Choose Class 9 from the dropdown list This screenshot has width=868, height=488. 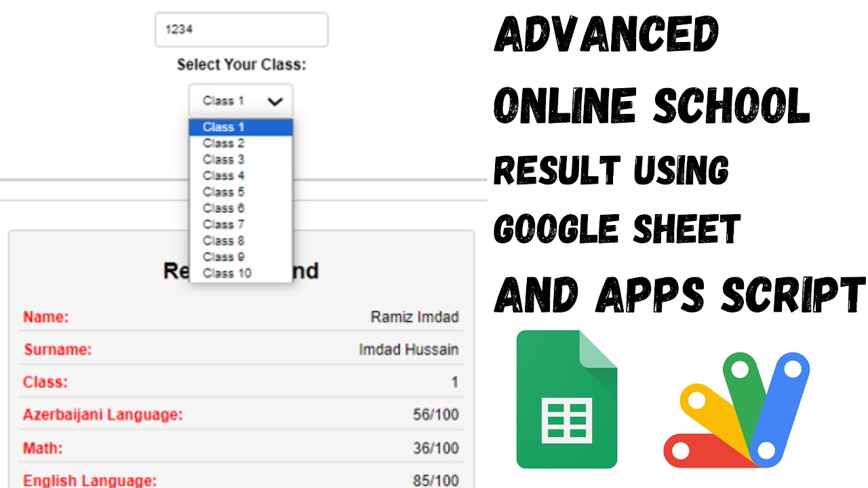(x=241, y=257)
